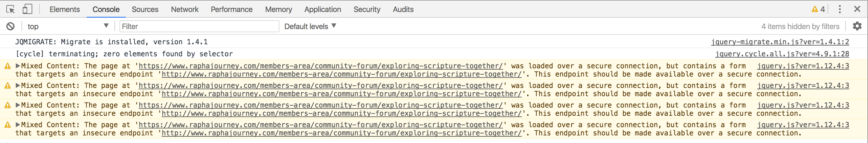Screen dimensions: 868x143
Task: Click '4 items hidden by filters' label
Action: (x=800, y=26)
